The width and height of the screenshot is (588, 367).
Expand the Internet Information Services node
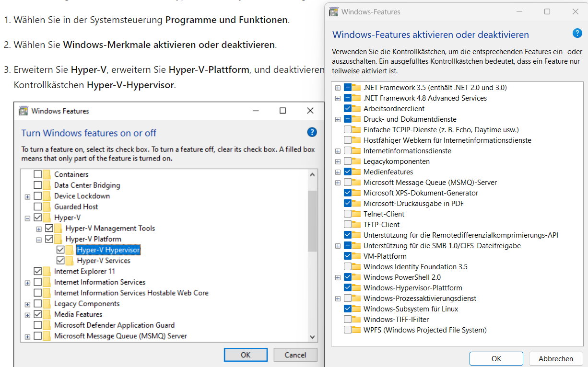28,283
